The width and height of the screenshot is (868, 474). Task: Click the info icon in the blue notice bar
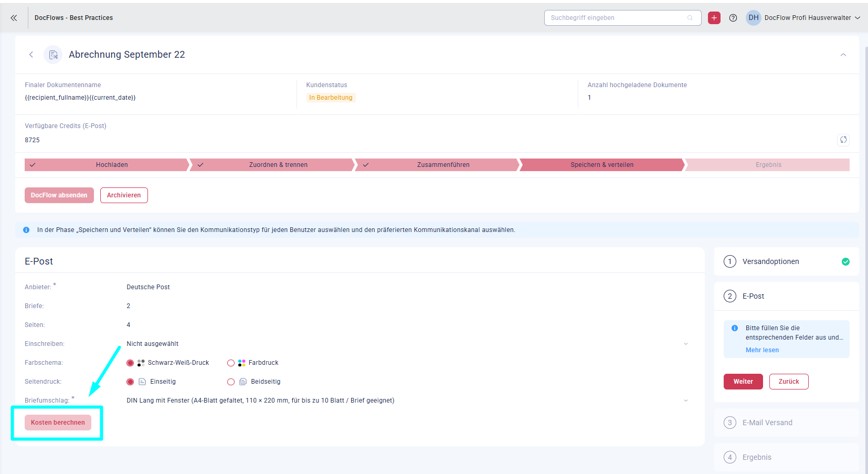pyautogui.click(x=26, y=230)
